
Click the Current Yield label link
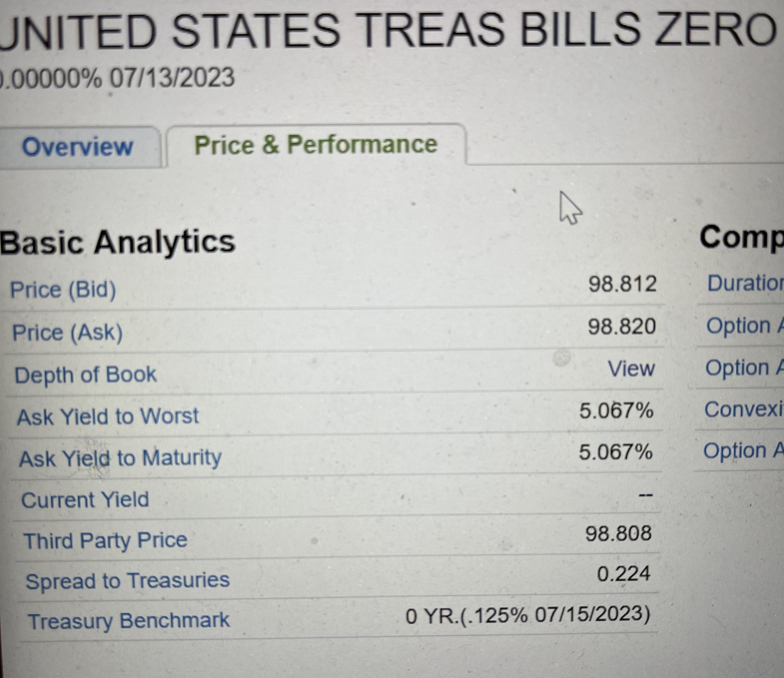[86, 500]
